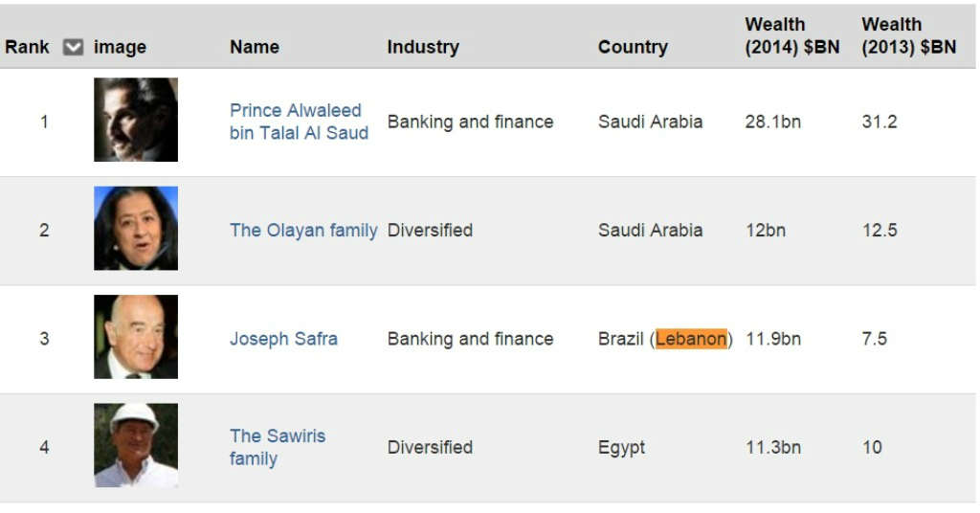The image size is (980, 513).
Task: Click the Industry column header
Action: pyautogui.click(x=423, y=47)
